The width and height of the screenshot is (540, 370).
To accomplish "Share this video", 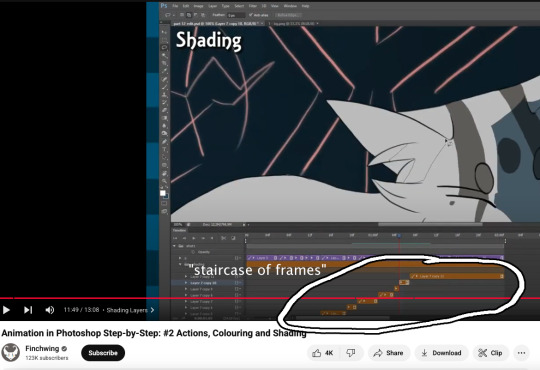I will click(x=389, y=353).
